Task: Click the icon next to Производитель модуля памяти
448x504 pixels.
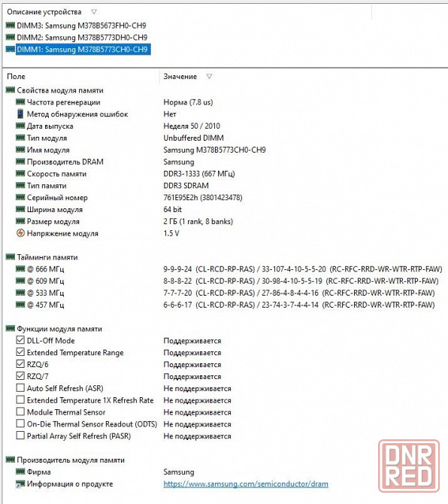Action: (11, 460)
